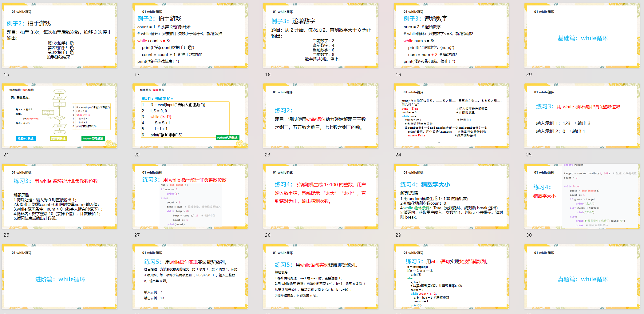Select the 练习5 slide with 输入示例 7
644x314 pixels.
pyautogui.click(x=190, y=277)
